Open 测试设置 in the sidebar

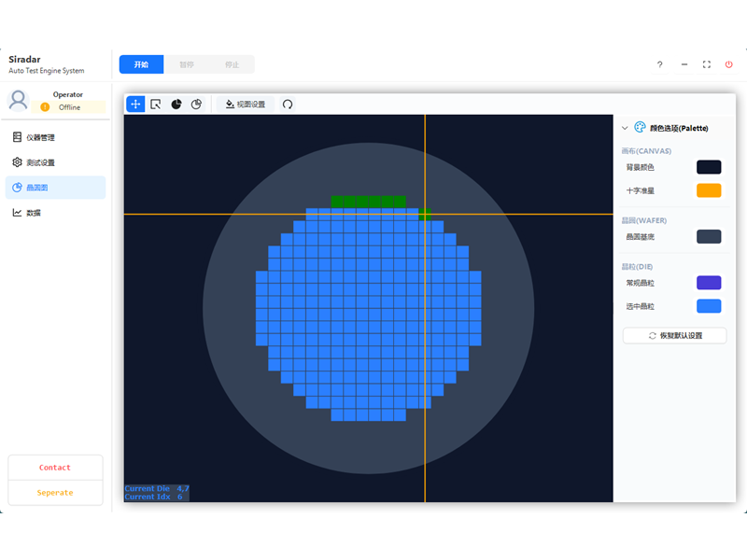(x=55, y=162)
